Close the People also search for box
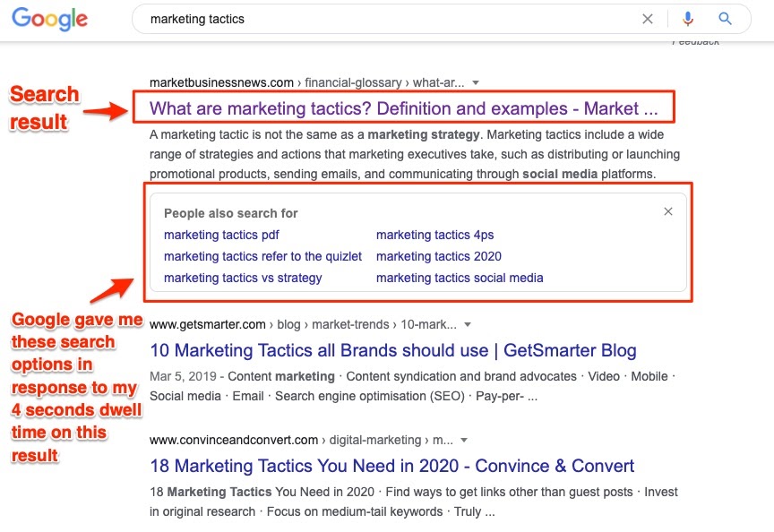Screen dimensions: 774x532 pos(668,211)
